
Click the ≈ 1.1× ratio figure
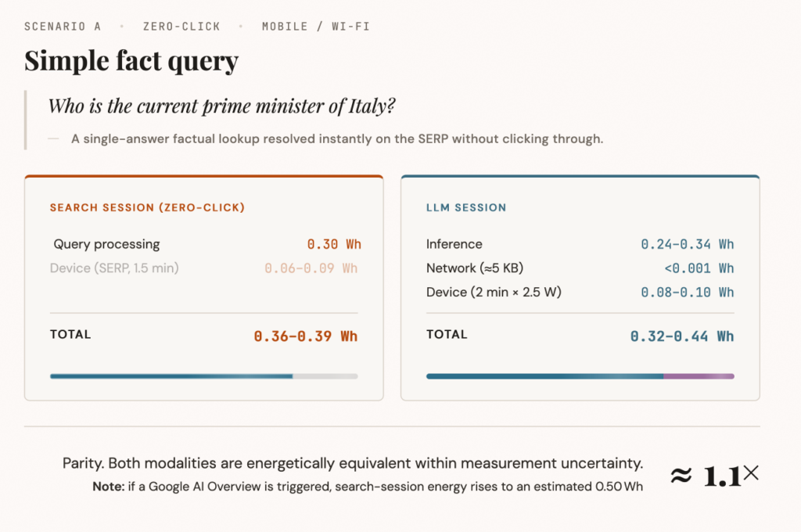click(714, 476)
